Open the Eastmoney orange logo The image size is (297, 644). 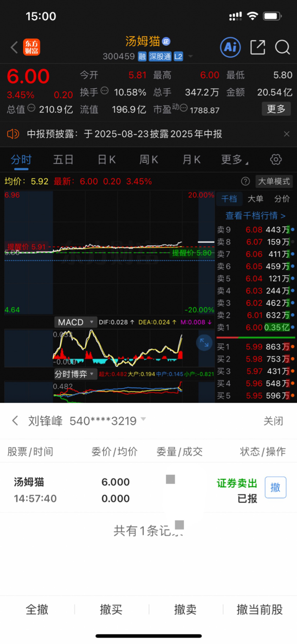tap(32, 47)
